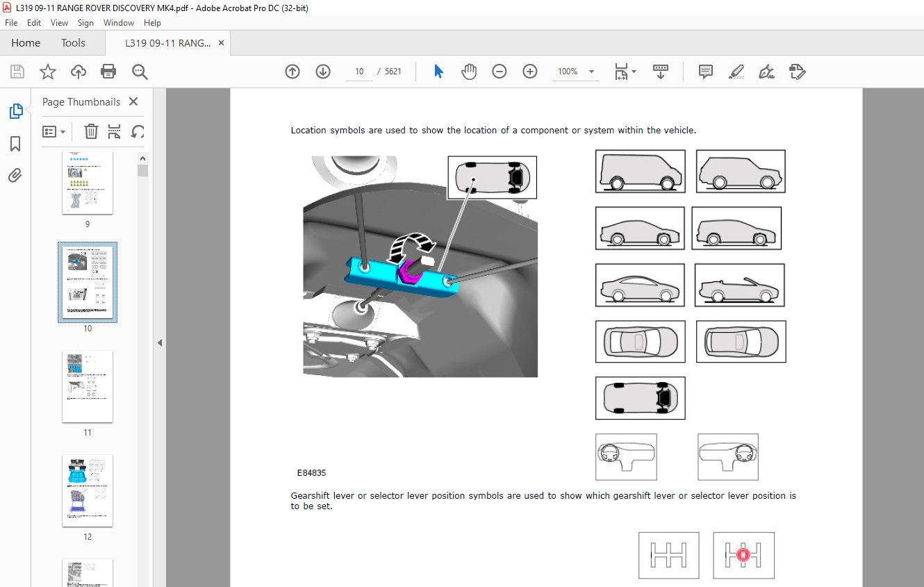Activate the Hand pan tool

(x=469, y=72)
